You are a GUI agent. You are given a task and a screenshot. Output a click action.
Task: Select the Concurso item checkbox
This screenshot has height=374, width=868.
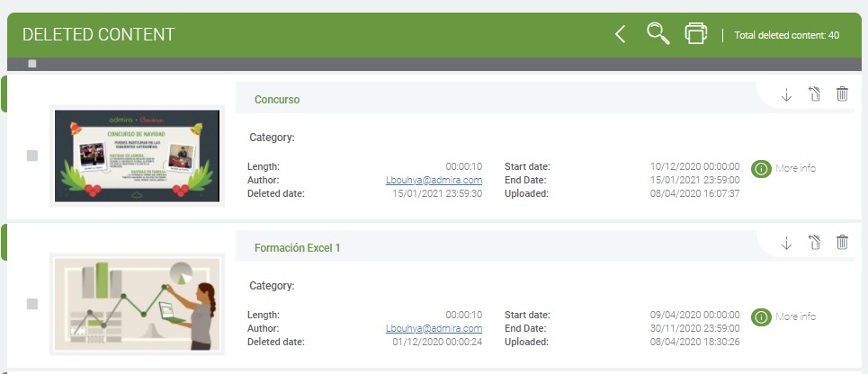[x=32, y=156]
